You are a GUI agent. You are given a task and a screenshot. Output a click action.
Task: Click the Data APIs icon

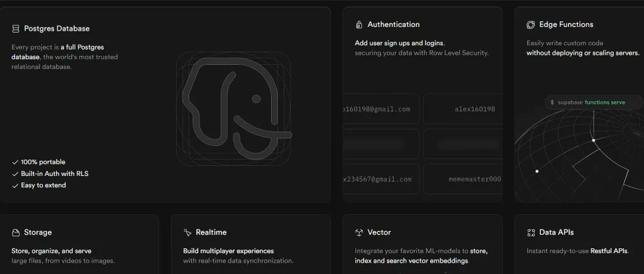(531, 233)
